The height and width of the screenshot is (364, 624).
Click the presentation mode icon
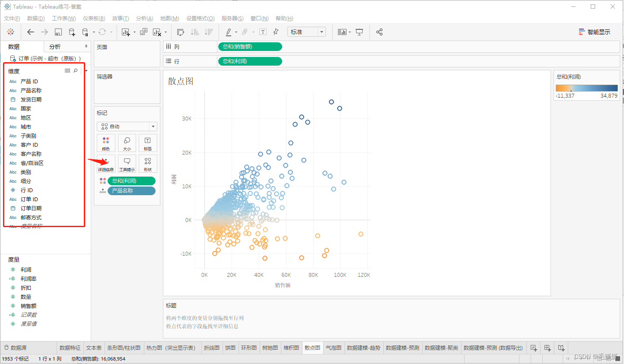pyautogui.click(x=359, y=32)
